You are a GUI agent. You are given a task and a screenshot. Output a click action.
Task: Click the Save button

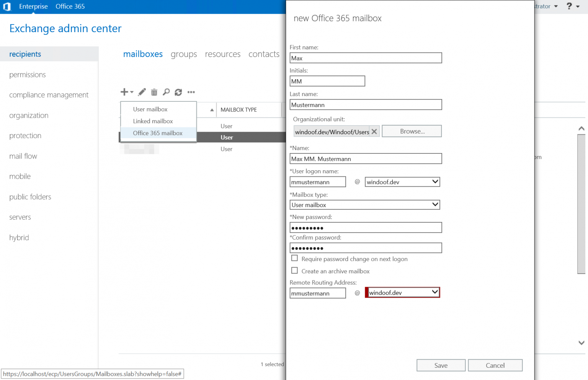pos(441,365)
